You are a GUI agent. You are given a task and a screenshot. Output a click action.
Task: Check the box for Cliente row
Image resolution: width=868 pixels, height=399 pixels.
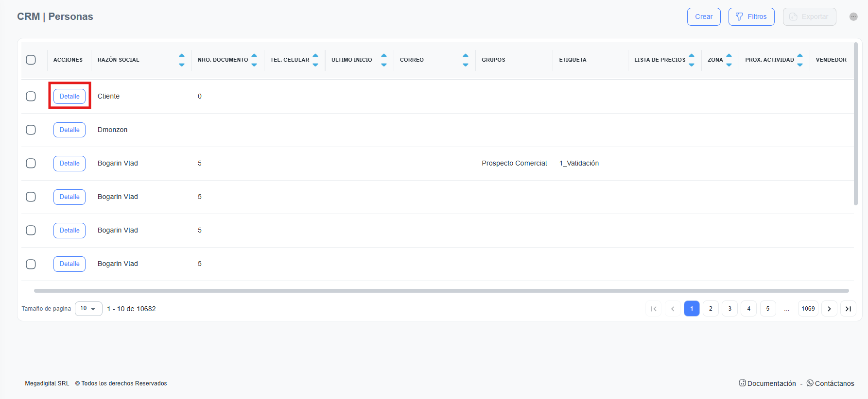(31, 96)
